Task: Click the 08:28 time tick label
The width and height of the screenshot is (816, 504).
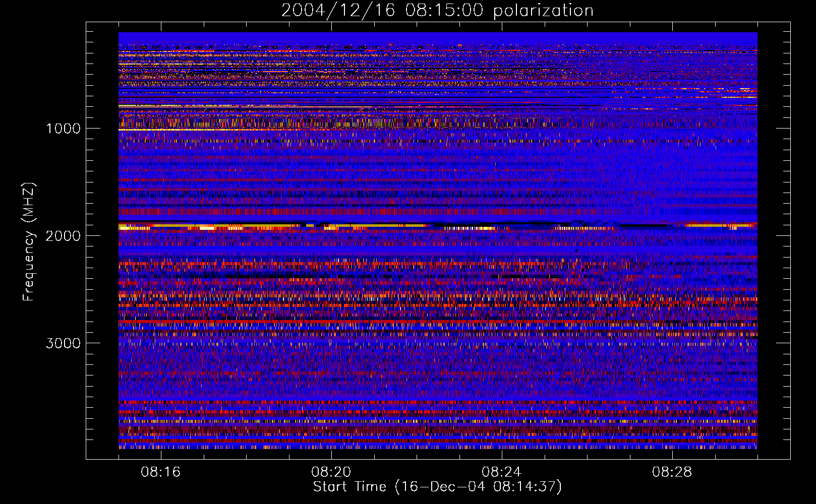Action: click(672, 472)
